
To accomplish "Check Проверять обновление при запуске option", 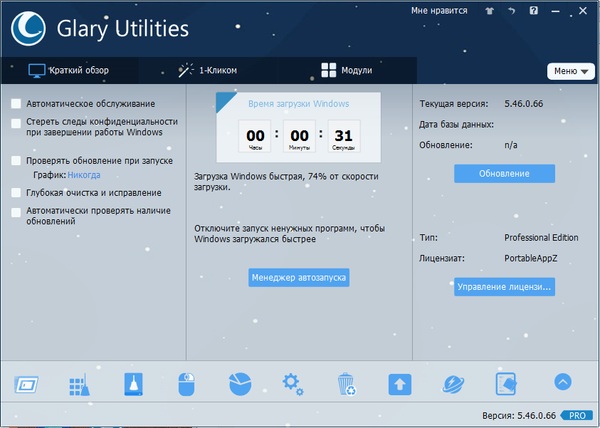I will (x=16, y=160).
